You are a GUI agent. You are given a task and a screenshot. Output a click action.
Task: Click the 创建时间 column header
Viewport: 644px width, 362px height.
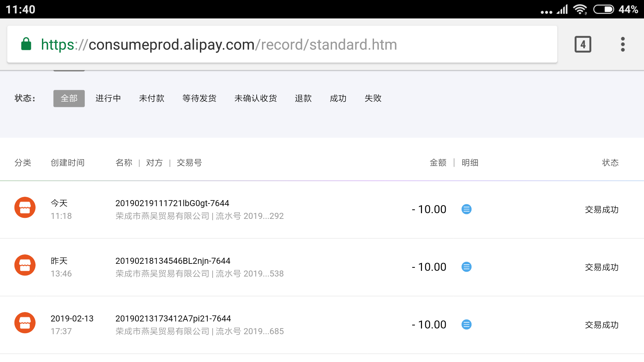point(67,163)
